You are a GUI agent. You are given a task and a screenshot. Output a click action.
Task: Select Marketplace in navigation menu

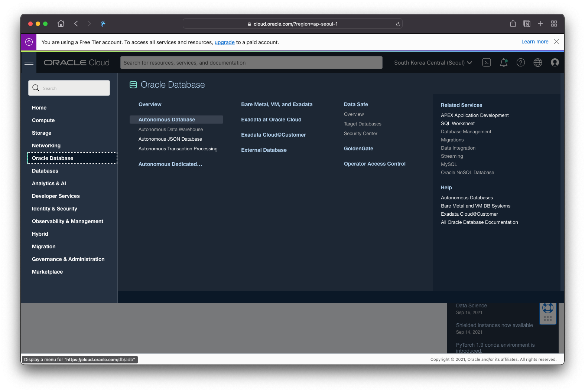pyautogui.click(x=48, y=272)
